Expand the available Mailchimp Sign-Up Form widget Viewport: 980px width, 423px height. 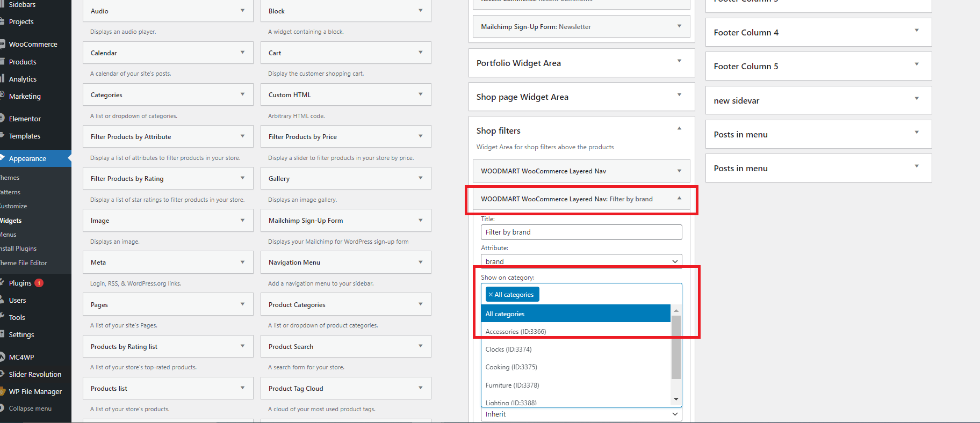click(x=420, y=220)
